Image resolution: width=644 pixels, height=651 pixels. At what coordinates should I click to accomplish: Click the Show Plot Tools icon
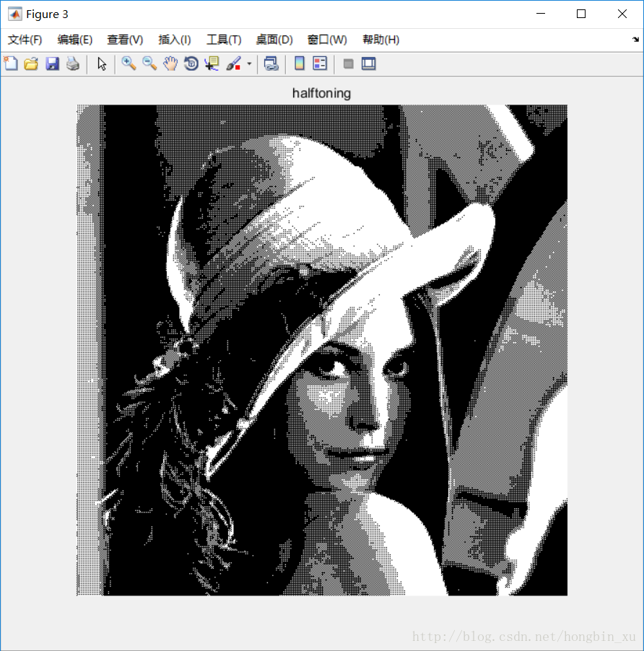(369, 64)
